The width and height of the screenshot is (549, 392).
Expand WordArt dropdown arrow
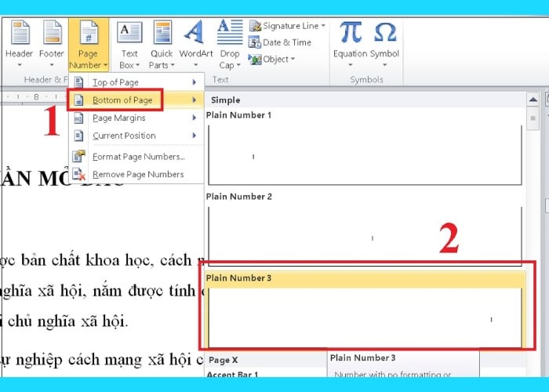[196, 65]
